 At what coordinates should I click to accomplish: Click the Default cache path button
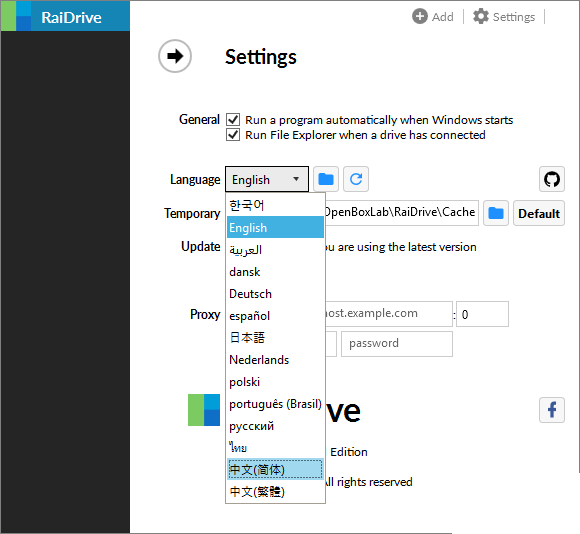[x=539, y=213]
